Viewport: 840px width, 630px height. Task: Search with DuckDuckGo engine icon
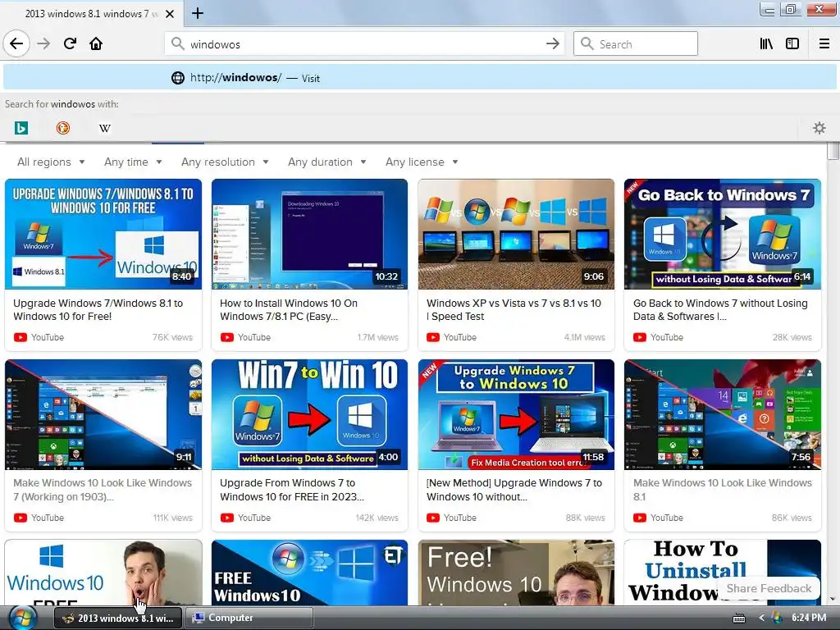[62, 128]
